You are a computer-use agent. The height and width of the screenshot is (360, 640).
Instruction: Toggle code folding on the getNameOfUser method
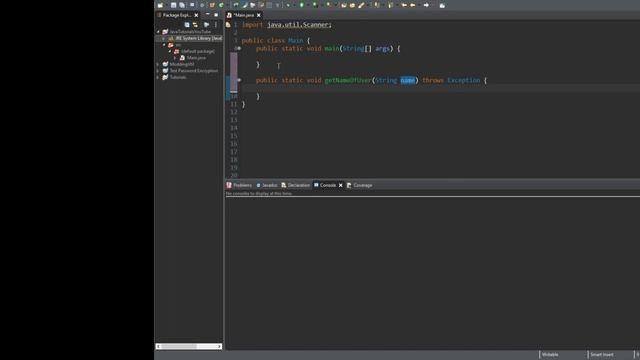(x=239, y=80)
